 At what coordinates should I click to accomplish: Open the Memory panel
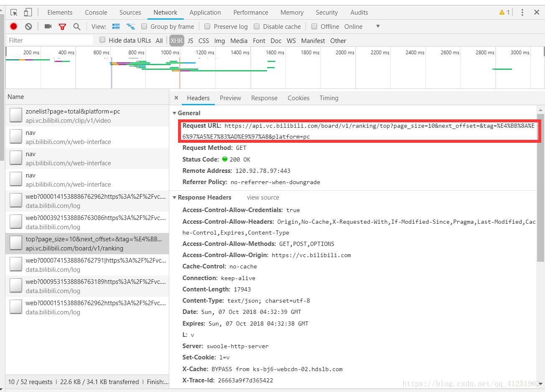click(x=292, y=13)
